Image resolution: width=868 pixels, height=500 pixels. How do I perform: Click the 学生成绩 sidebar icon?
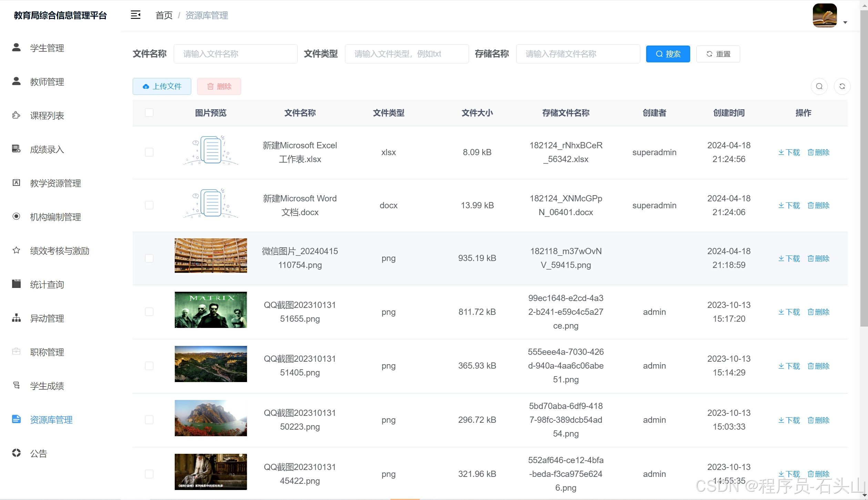click(16, 385)
